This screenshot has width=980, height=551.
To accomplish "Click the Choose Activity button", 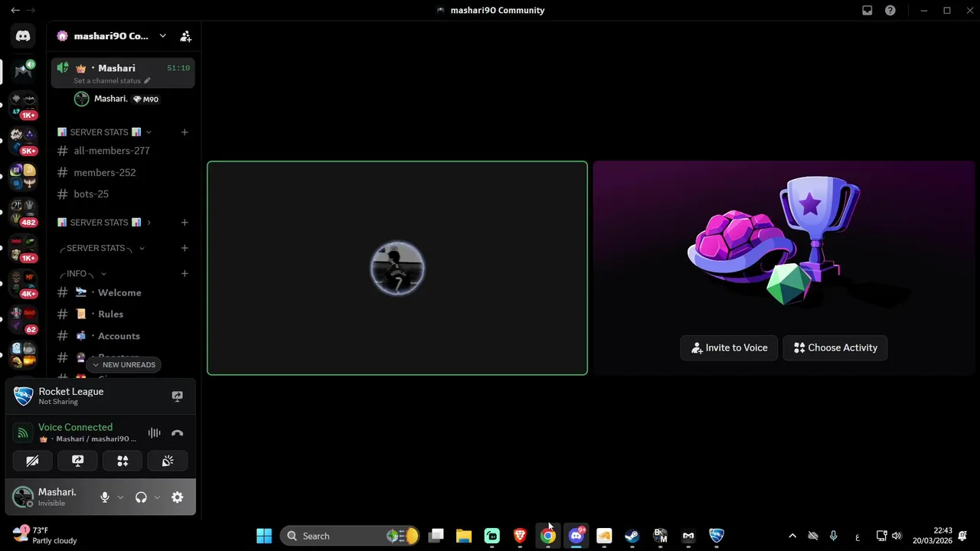I will point(835,347).
